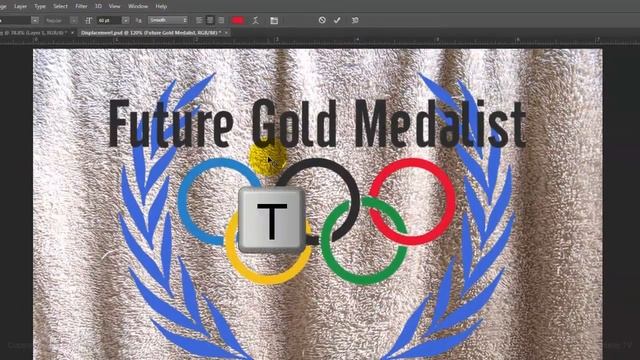Viewport: 640px width, 360px height.
Task: Click the font size icon
Action: (x=89, y=20)
